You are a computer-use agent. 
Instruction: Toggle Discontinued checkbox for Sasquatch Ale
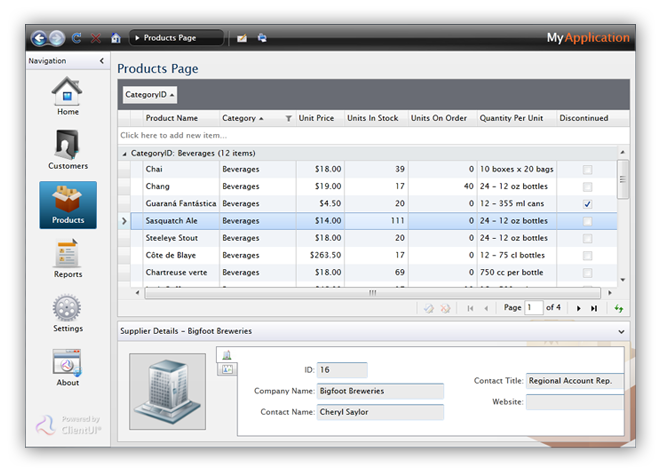pos(588,221)
